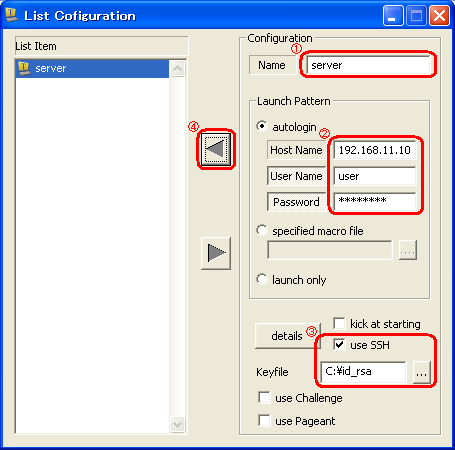
Task: Select the server item in the list
Action: (92, 69)
